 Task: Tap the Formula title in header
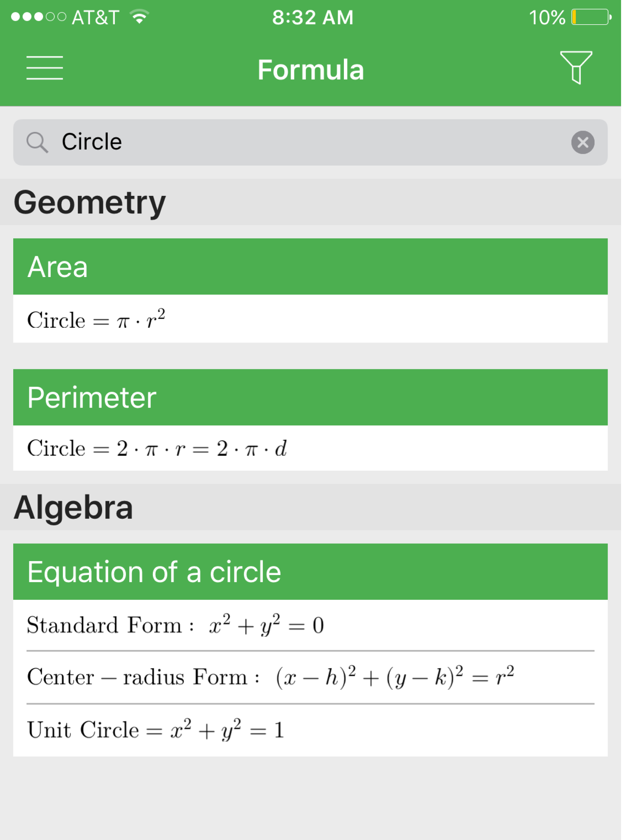pos(310,70)
